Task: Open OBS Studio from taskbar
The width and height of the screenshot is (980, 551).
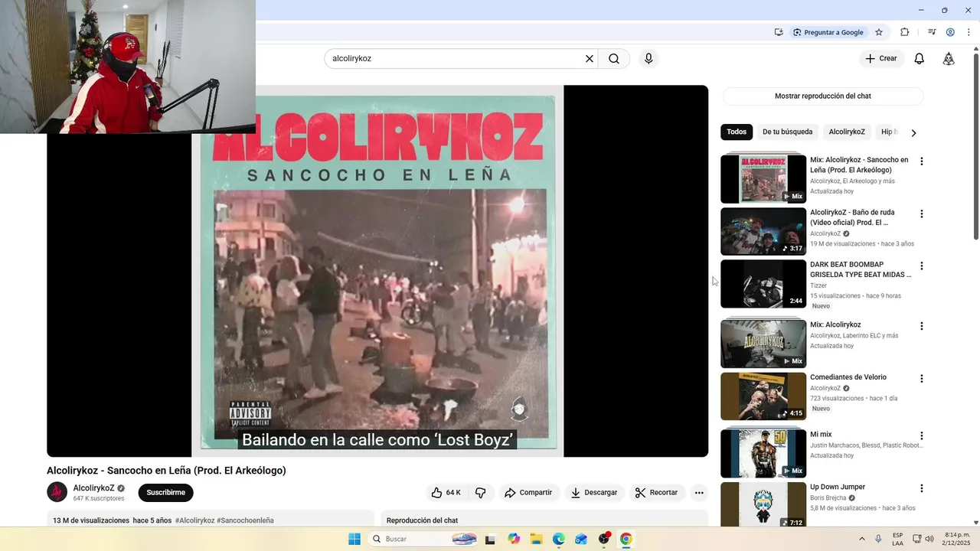Action: pos(604,540)
